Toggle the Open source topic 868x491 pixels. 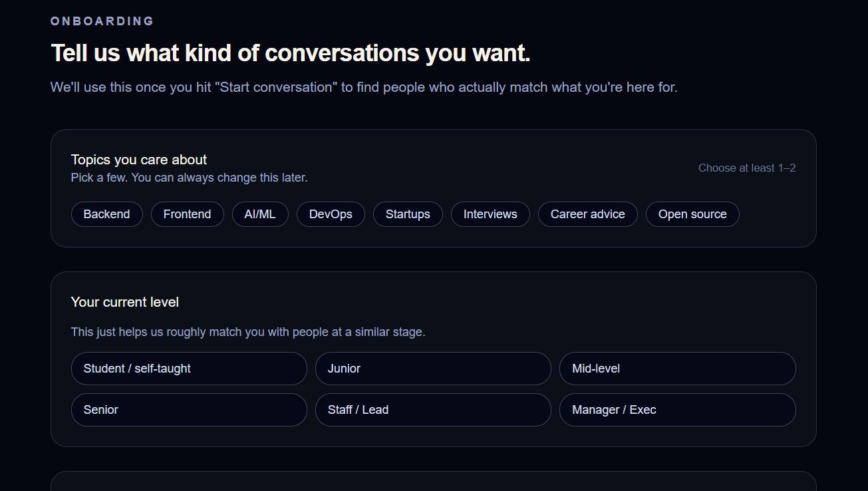tap(692, 214)
